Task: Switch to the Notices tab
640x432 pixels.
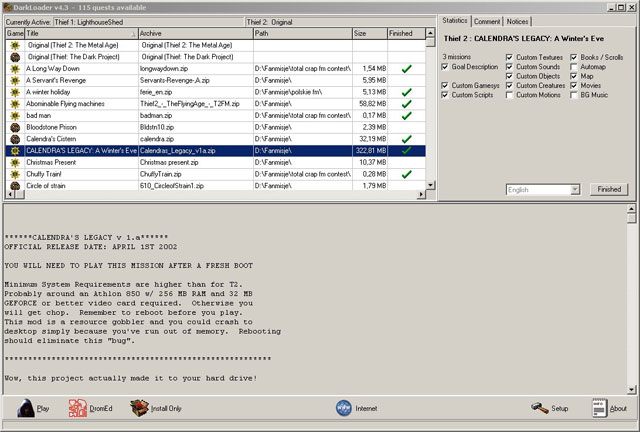Action: 518,22
